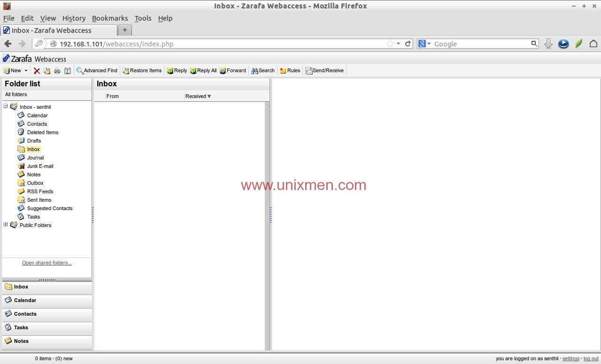Reload the page with the refresh icon

pyautogui.click(x=408, y=44)
